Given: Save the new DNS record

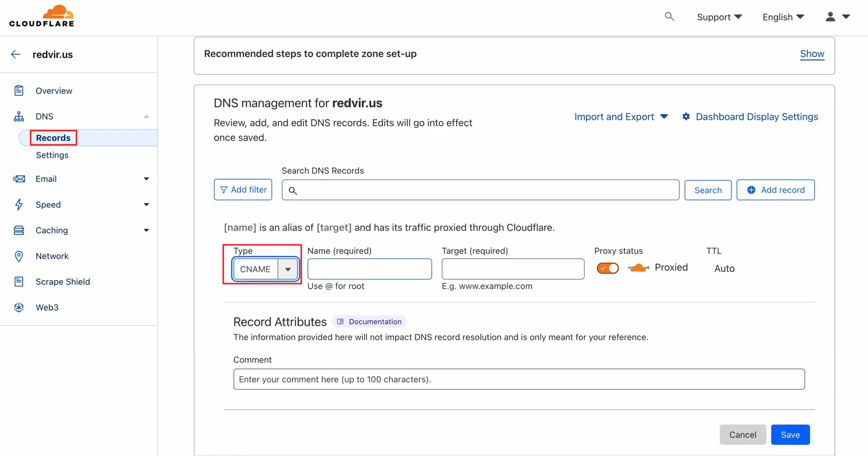Looking at the screenshot, I should (790, 435).
